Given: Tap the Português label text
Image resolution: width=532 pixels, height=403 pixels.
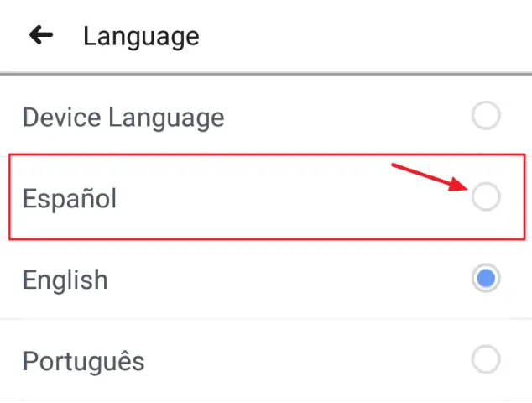Looking at the screenshot, I should coord(84,361).
